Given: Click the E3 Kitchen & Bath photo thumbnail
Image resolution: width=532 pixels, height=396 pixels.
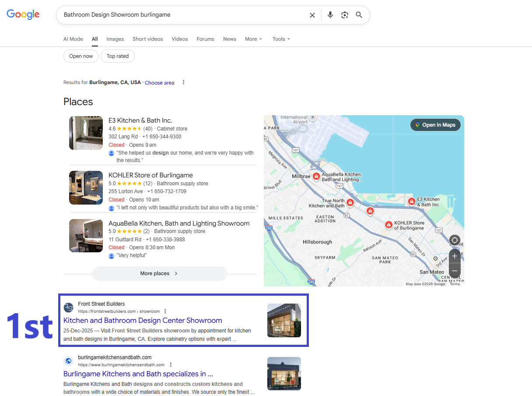Looking at the screenshot, I should pyautogui.click(x=86, y=133).
